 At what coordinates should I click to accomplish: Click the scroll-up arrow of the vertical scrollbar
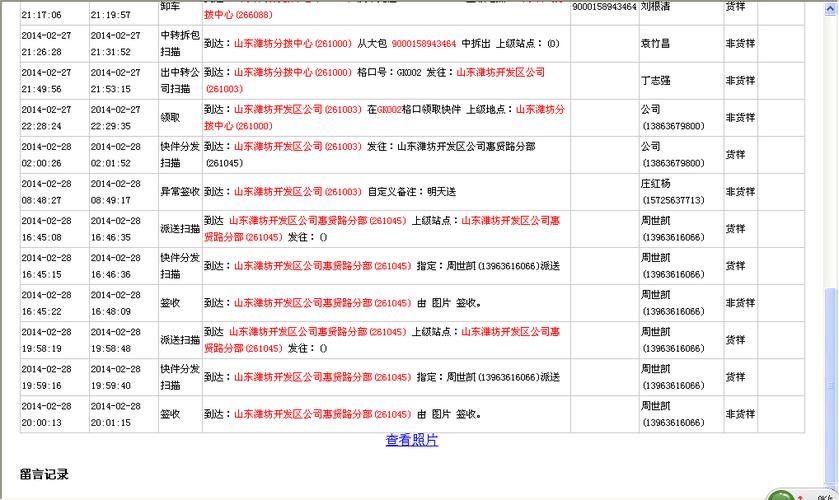(829, 6)
